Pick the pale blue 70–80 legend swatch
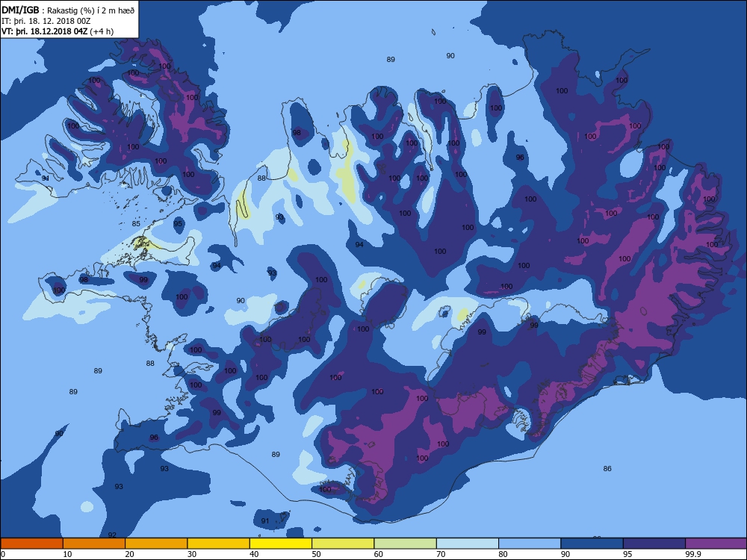This screenshot has width=747, height=560. coord(468,544)
